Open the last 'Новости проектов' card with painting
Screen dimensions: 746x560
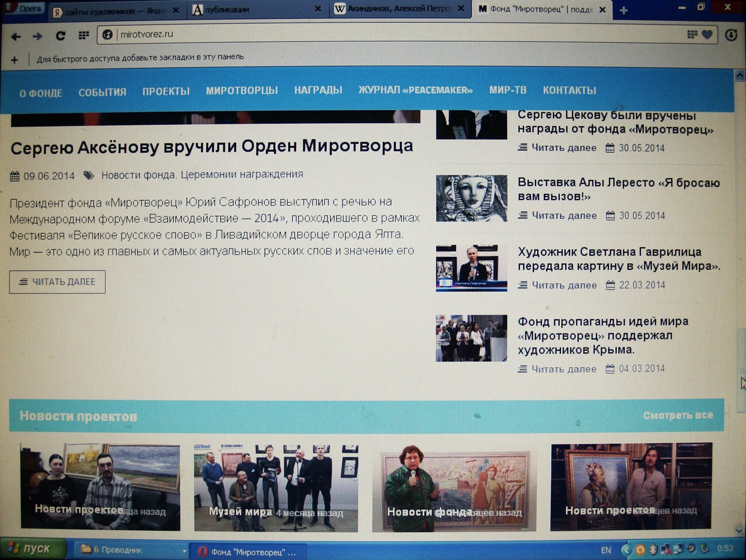point(631,486)
